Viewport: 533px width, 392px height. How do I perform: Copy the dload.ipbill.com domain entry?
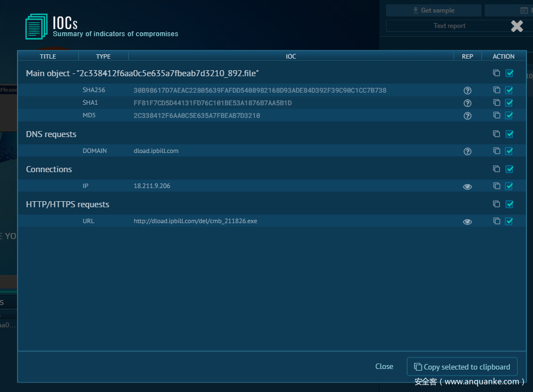pos(496,151)
